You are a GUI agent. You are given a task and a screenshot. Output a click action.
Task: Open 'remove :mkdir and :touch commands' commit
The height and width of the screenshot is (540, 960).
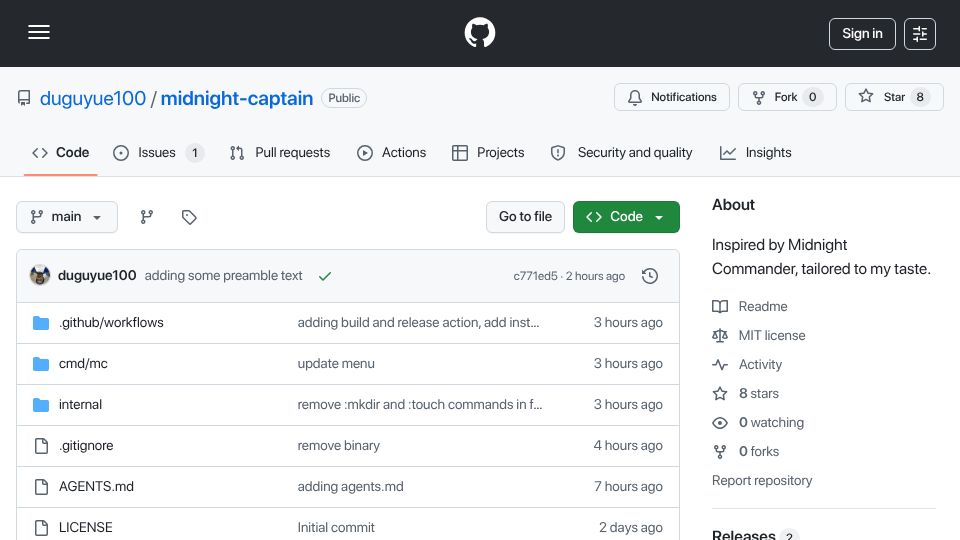click(419, 405)
